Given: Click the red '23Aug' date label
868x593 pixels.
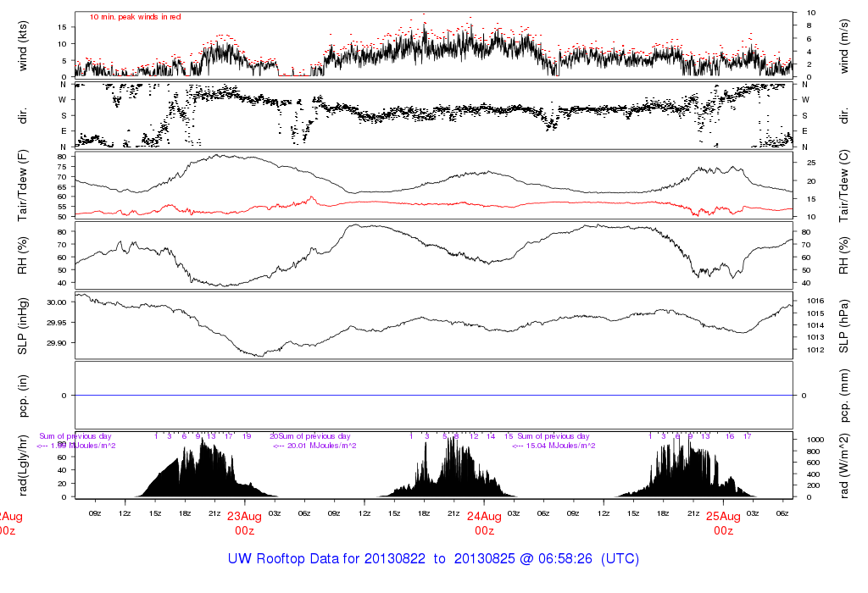Looking at the screenshot, I should pos(244,517).
